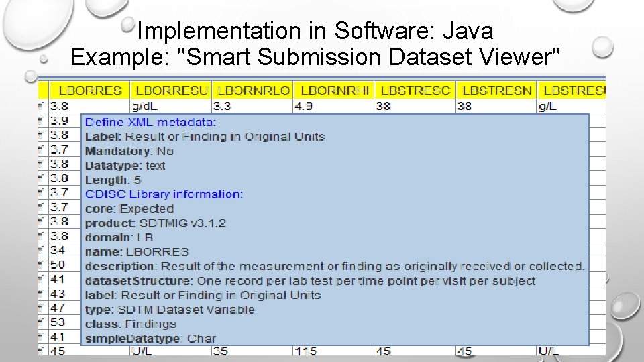Select the 3.3 cell under LBORNRLO
Image resolution: width=644 pixels, height=362 pixels.
[x=252, y=107]
